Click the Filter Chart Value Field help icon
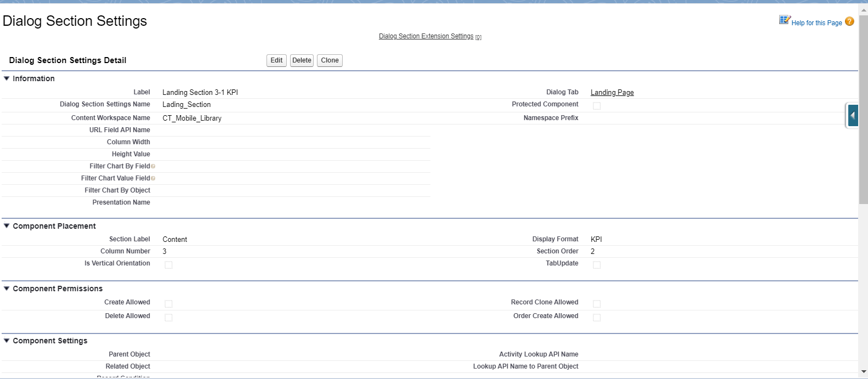Screen dimensions: 868x379 [x=153, y=178]
